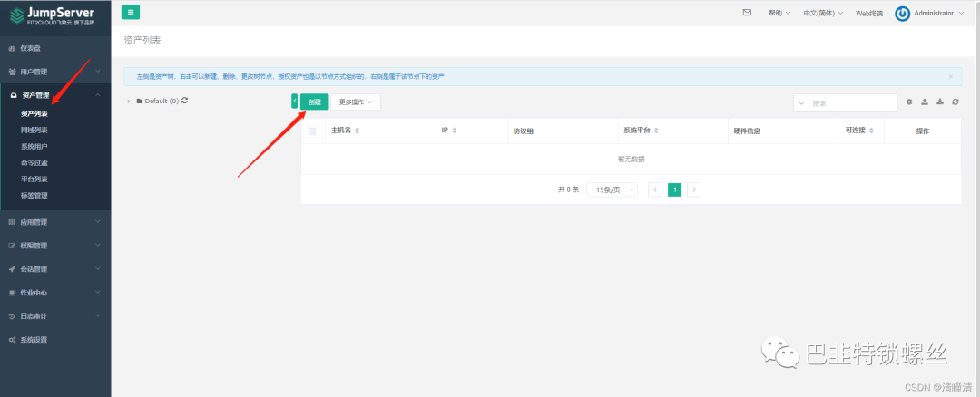Click the green 创建 button
The height and width of the screenshot is (397, 980).
click(314, 102)
